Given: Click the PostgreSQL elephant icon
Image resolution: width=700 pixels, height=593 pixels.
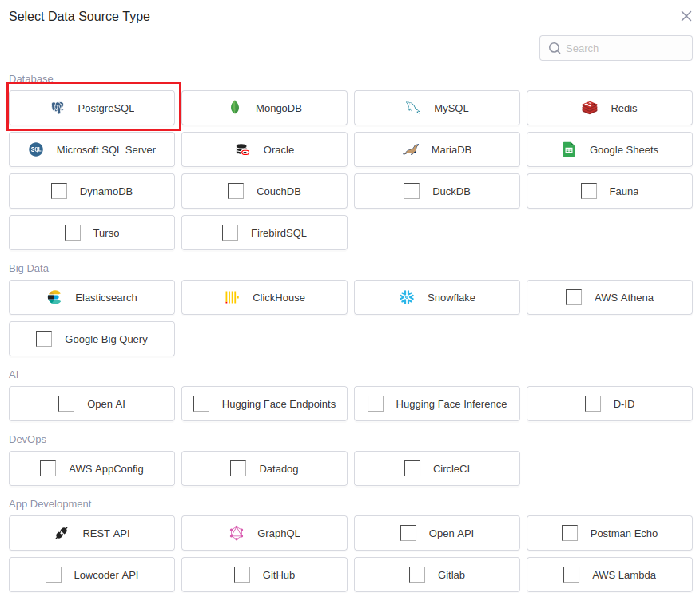Looking at the screenshot, I should coord(58,108).
